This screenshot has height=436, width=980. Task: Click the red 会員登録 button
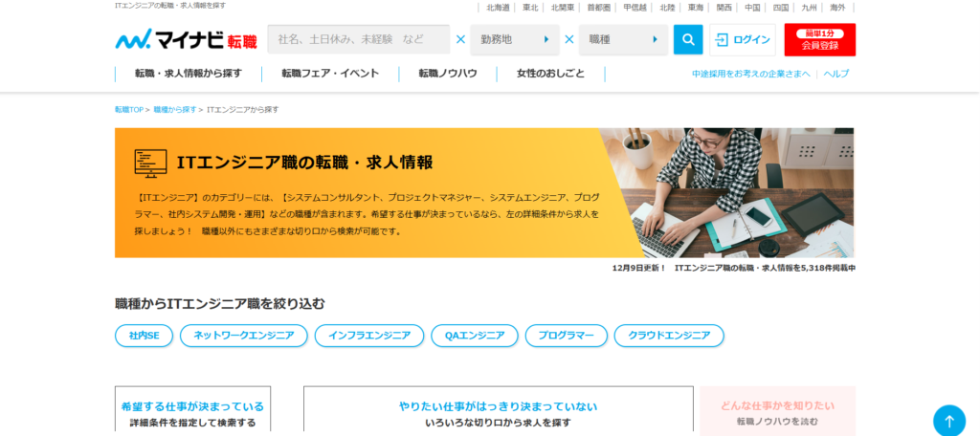pyautogui.click(x=819, y=40)
